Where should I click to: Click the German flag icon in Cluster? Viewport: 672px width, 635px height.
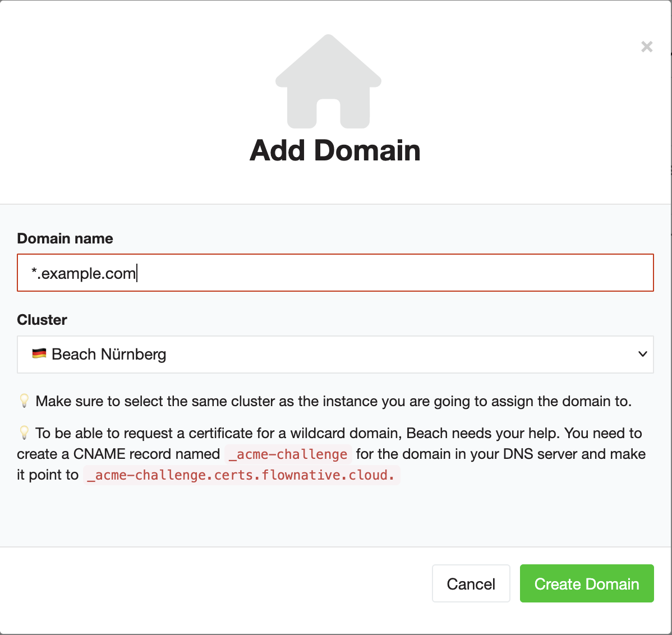coord(39,354)
